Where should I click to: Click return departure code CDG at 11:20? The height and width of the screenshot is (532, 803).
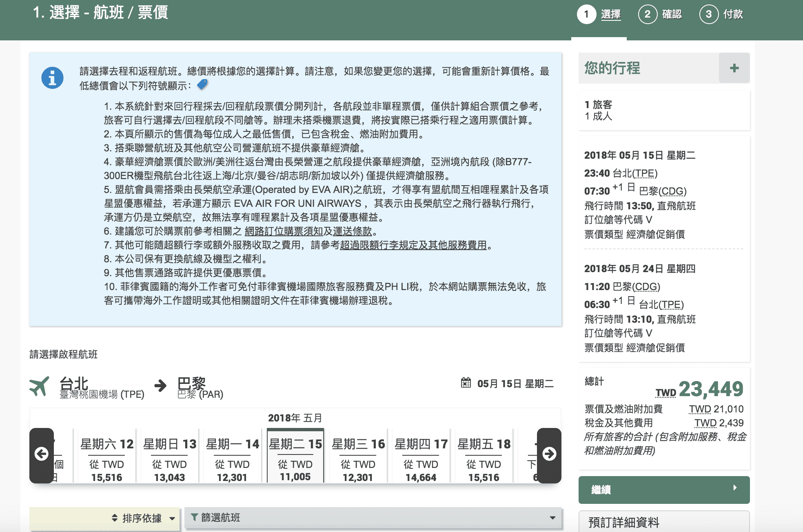coord(646,287)
